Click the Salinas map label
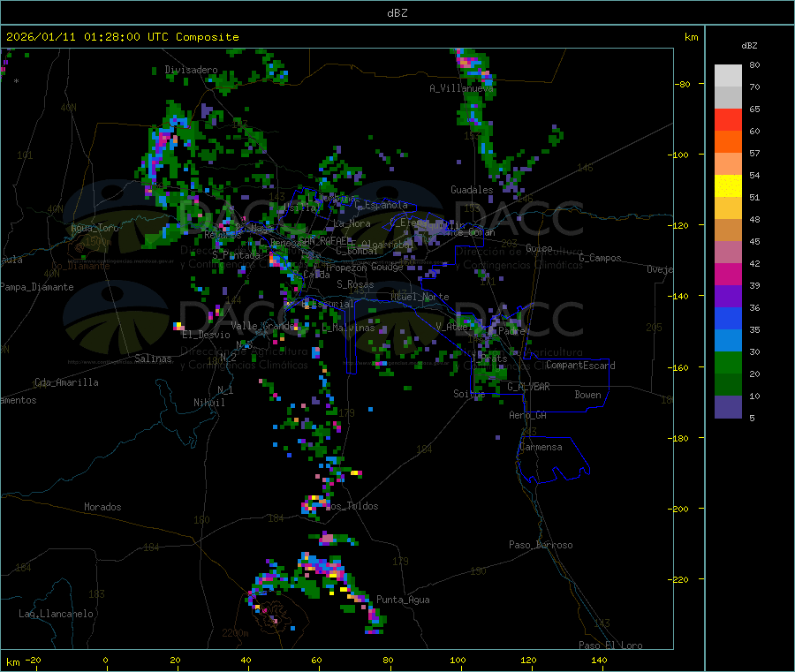Image resolution: width=795 pixels, height=672 pixels. 153,359
